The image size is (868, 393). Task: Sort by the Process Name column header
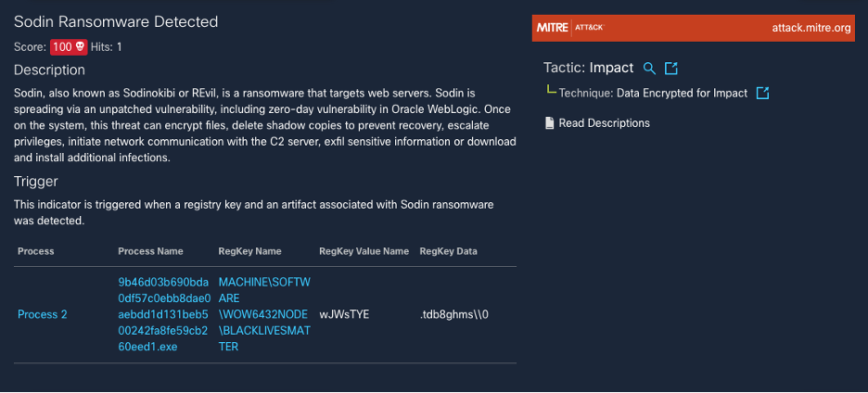150,251
